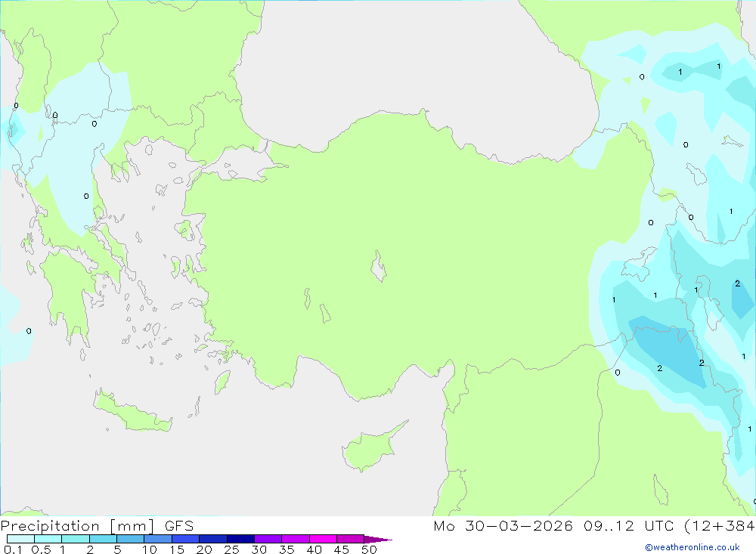Pick the 30–35 mm purple legend swatch
The height and width of the screenshot is (554, 756).
[268, 539]
